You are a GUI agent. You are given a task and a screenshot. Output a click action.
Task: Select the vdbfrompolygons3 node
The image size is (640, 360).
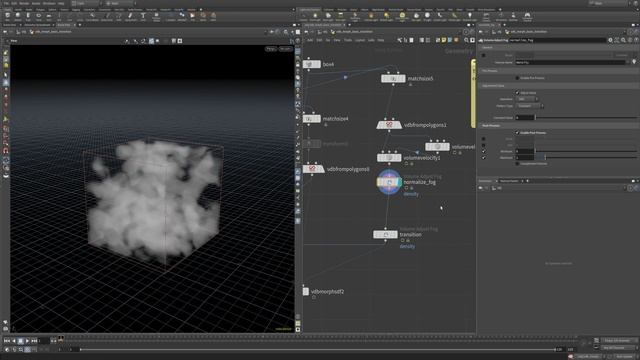click(x=313, y=169)
